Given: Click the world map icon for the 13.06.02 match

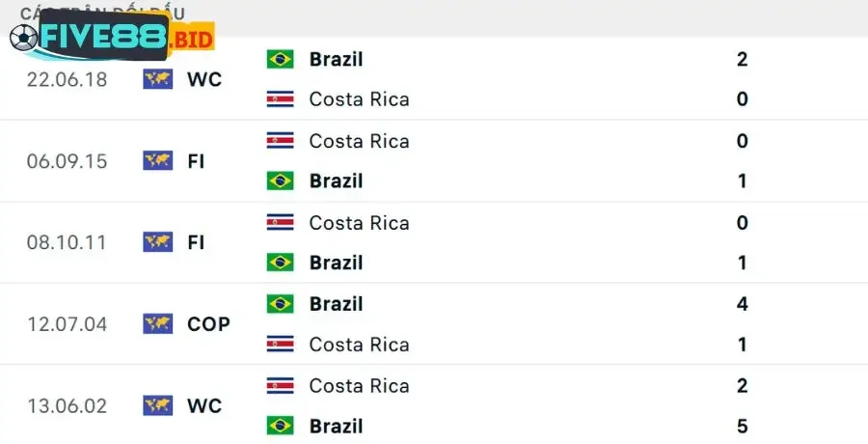Looking at the screenshot, I should coord(157,405).
